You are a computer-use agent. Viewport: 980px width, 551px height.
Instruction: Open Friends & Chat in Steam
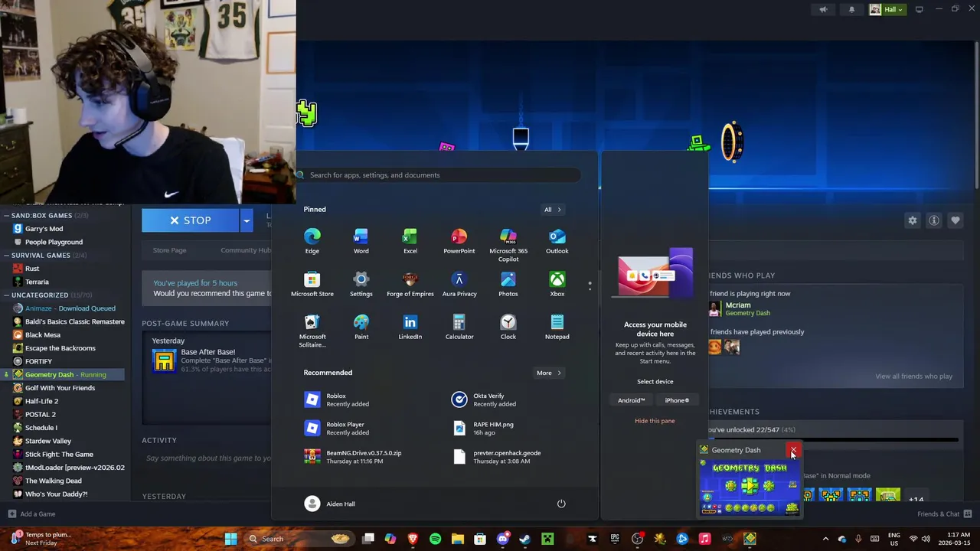pos(944,514)
